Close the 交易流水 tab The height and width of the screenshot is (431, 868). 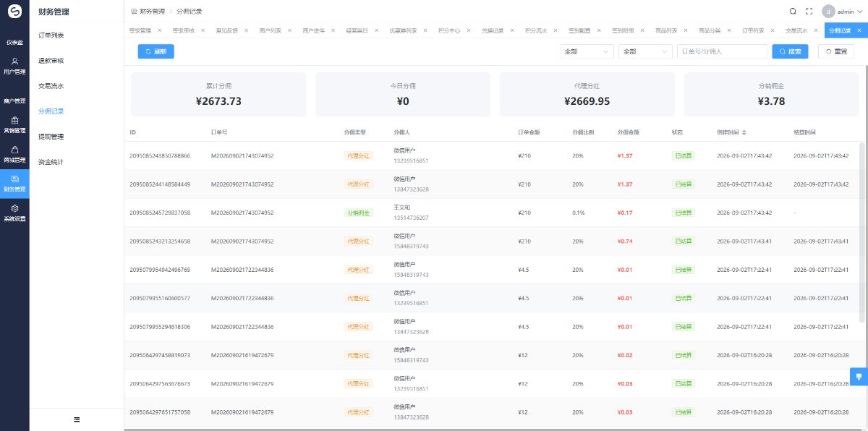[816, 30]
